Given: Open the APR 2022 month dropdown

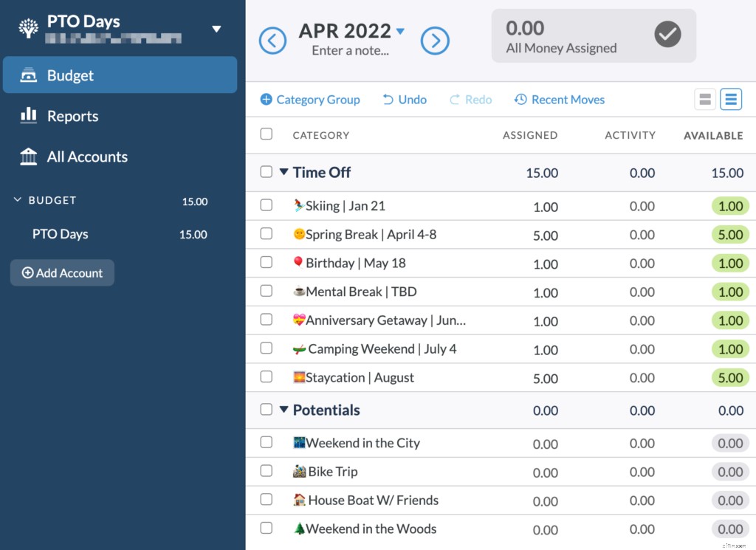Looking at the screenshot, I should 399,31.
